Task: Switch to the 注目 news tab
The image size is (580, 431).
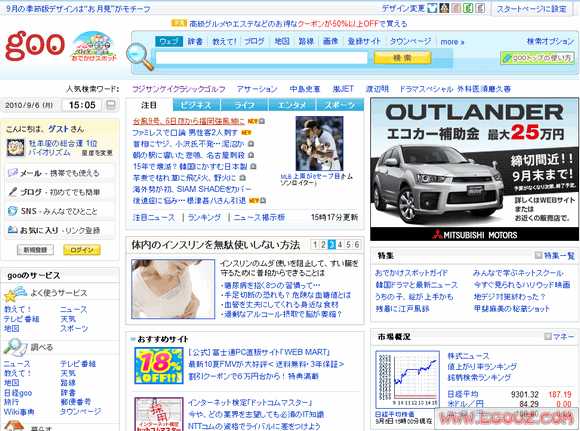Action: coord(149,105)
